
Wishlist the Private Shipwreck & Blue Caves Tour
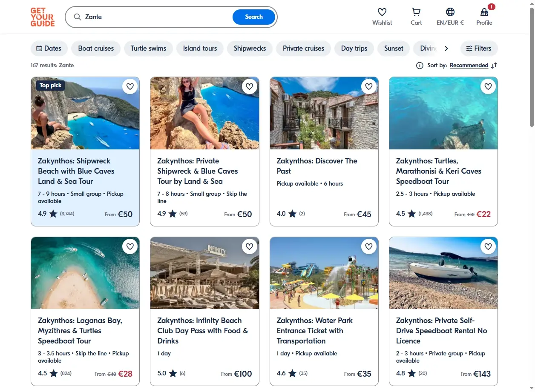249,86
